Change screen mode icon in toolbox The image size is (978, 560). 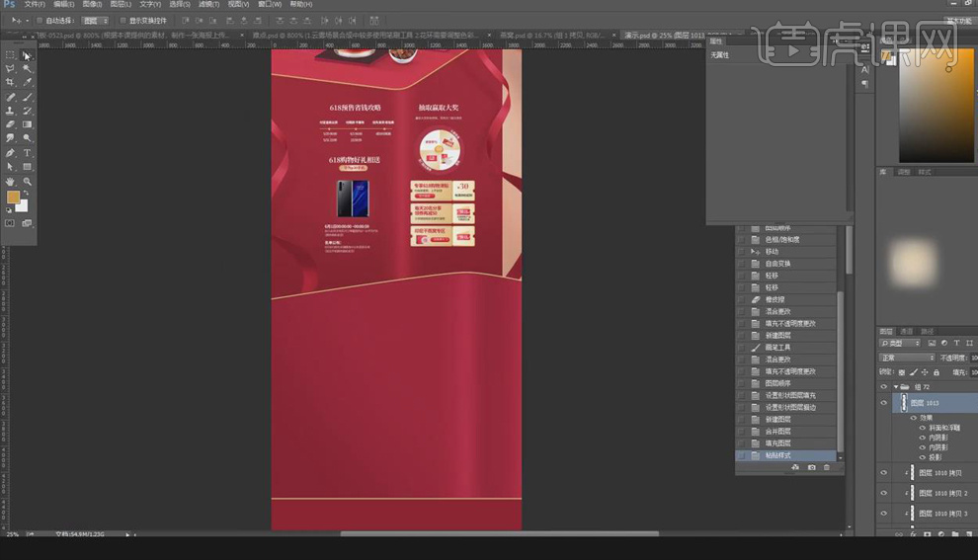coord(27,223)
